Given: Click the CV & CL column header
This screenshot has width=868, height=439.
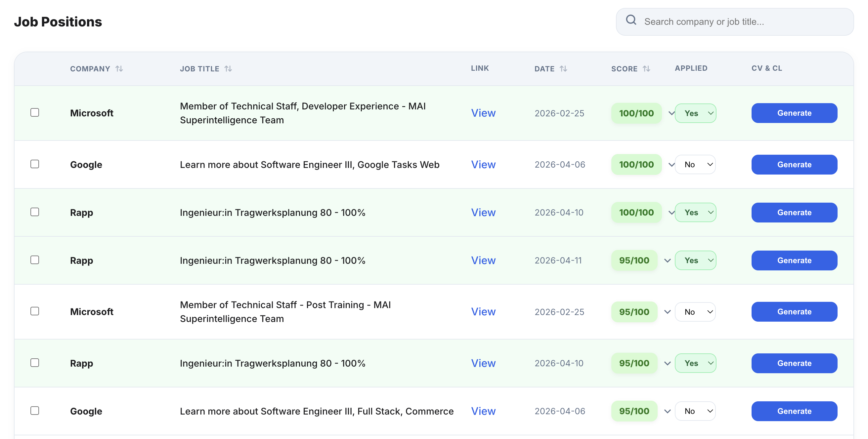Looking at the screenshot, I should coord(766,68).
